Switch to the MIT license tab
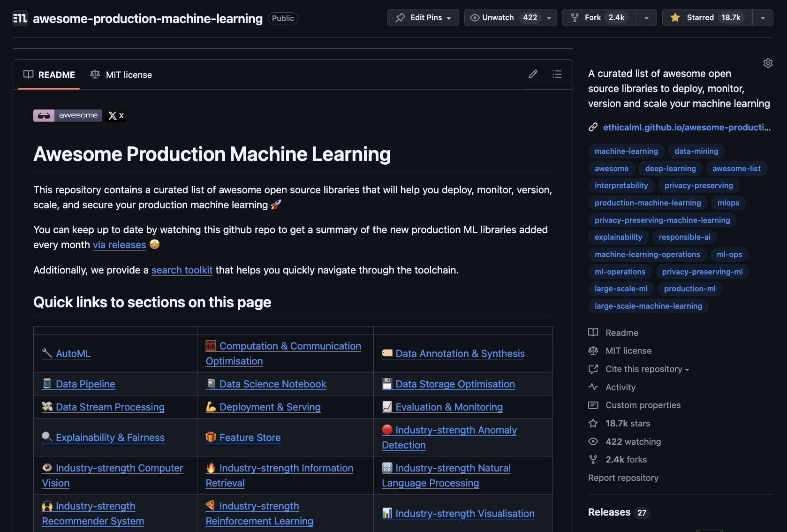This screenshot has width=787, height=532. pyautogui.click(x=121, y=75)
